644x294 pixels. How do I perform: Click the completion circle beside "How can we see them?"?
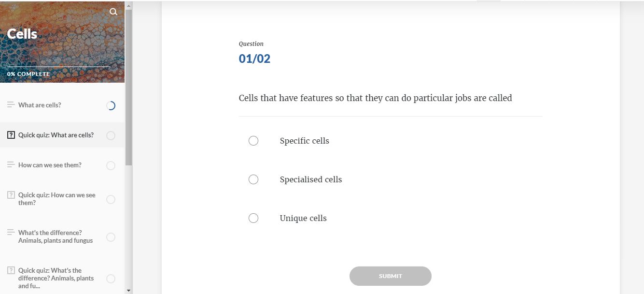(111, 165)
